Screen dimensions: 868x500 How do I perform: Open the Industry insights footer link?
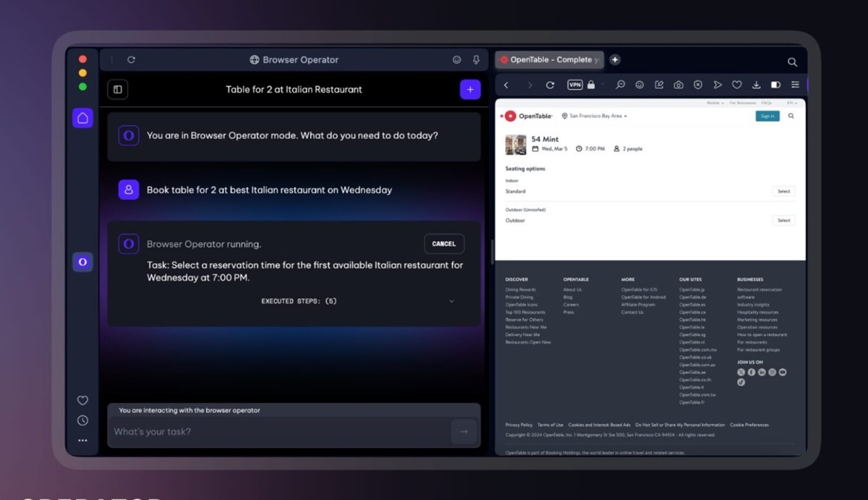[x=753, y=305]
